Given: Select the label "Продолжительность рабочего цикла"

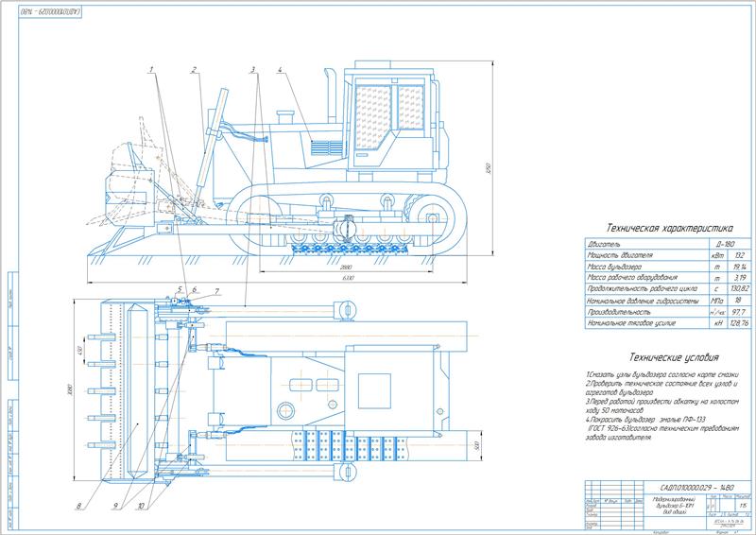Looking at the screenshot, I should 642,288.
